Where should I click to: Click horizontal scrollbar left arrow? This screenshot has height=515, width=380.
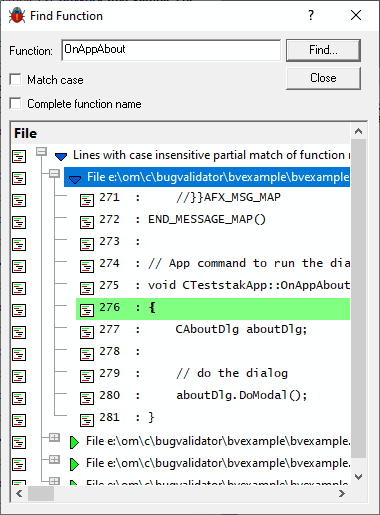pyautogui.click(x=19, y=493)
